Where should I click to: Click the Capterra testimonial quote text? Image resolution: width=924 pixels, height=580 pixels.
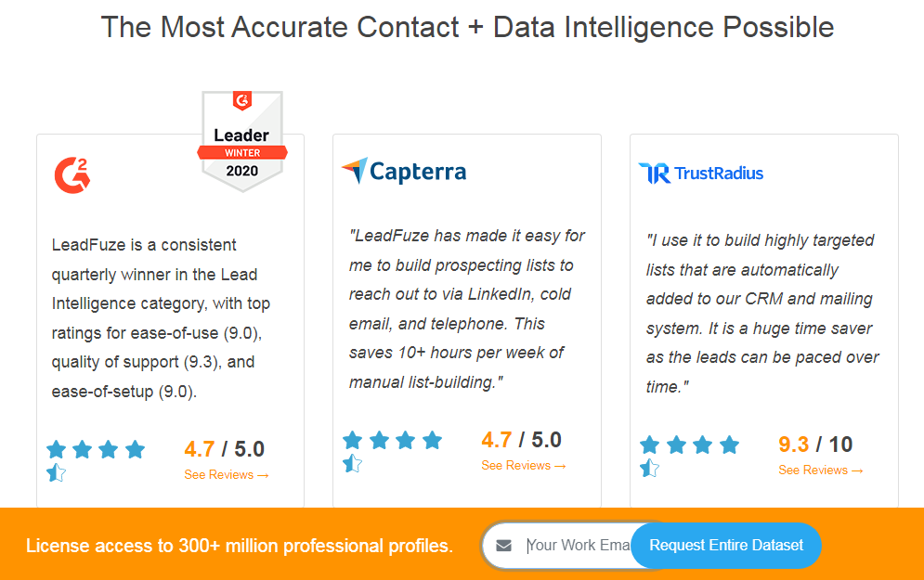pos(466,308)
